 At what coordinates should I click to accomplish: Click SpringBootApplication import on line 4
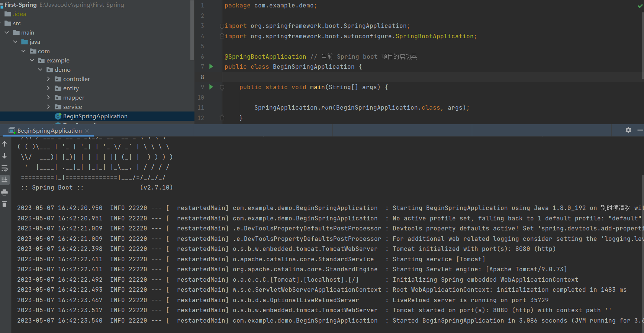pos(435,36)
